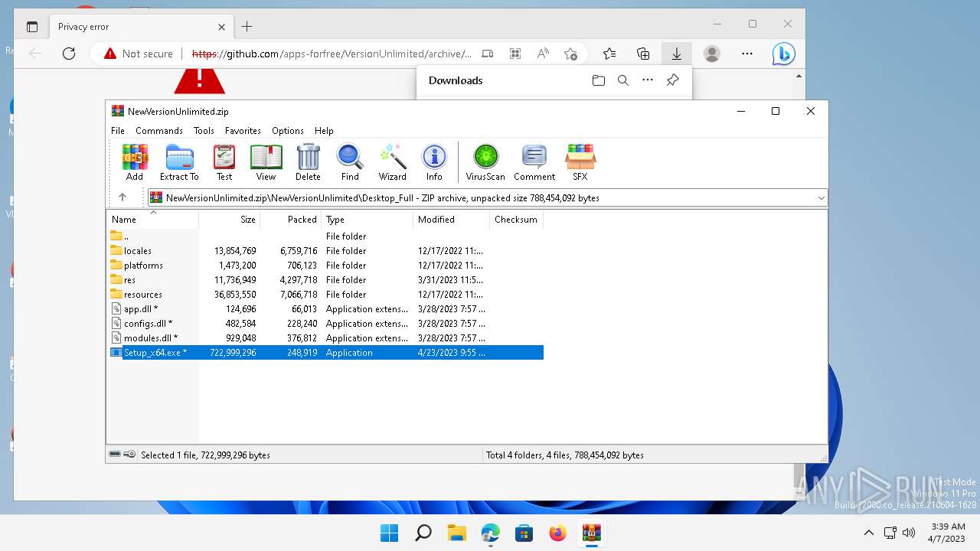Viewport: 980px width, 551px height.
Task: Click the Delete trash can icon
Action: tap(308, 162)
